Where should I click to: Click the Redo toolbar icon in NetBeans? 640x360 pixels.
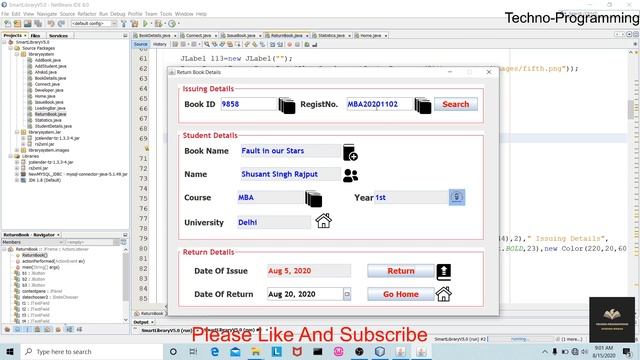coord(61,24)
